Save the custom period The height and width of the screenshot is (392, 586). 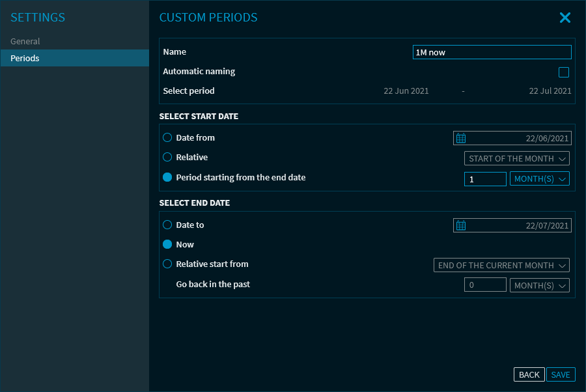coord(561,374)
